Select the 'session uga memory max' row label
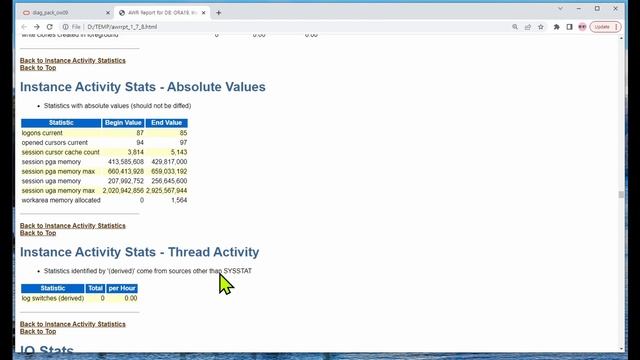 [x=58, y=191]
